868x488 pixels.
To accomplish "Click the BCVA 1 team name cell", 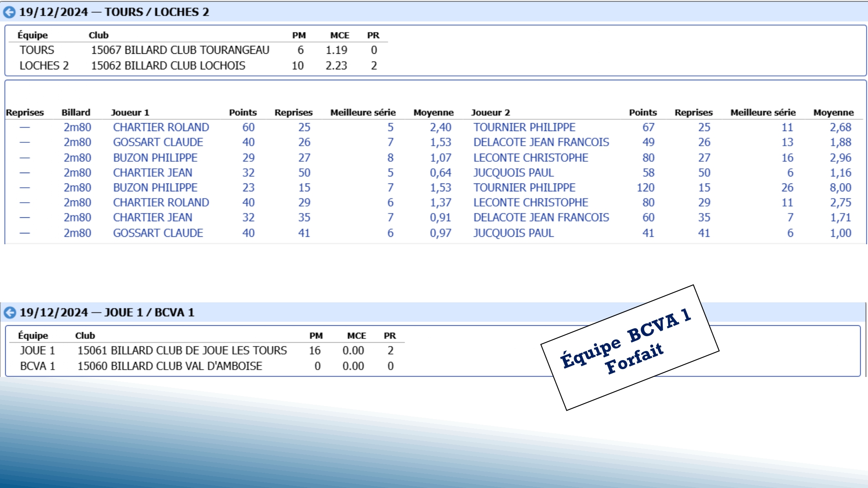I will 37,366.
